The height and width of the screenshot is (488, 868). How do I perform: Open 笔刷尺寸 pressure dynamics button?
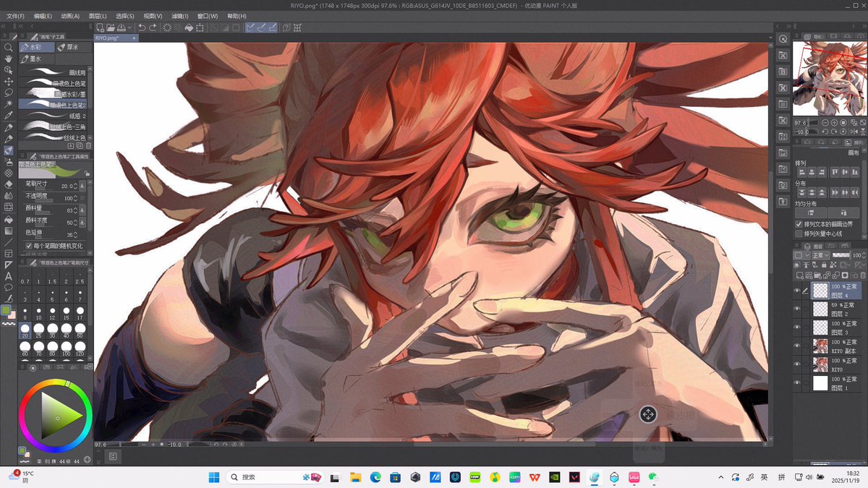[x=82, y=186]
